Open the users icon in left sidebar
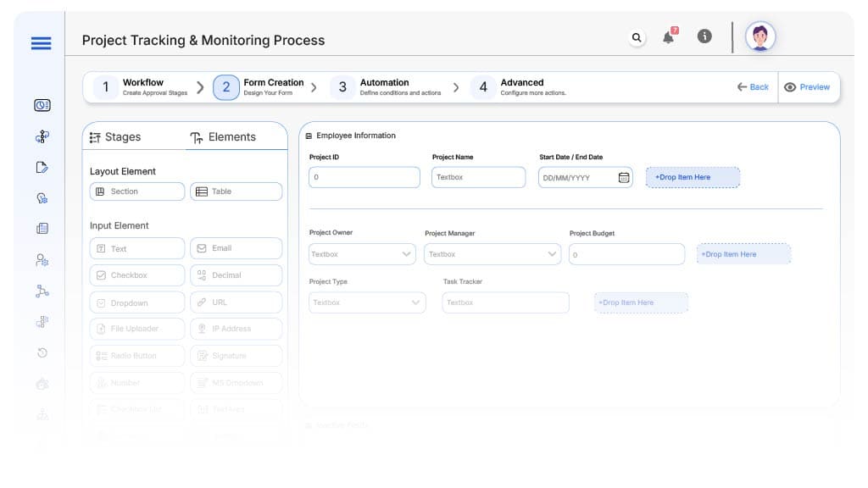Screen dimensions: 868x488 point(42,260)
